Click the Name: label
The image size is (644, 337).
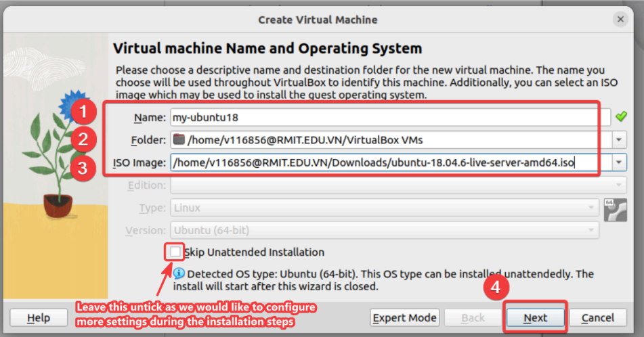point(150,117)
